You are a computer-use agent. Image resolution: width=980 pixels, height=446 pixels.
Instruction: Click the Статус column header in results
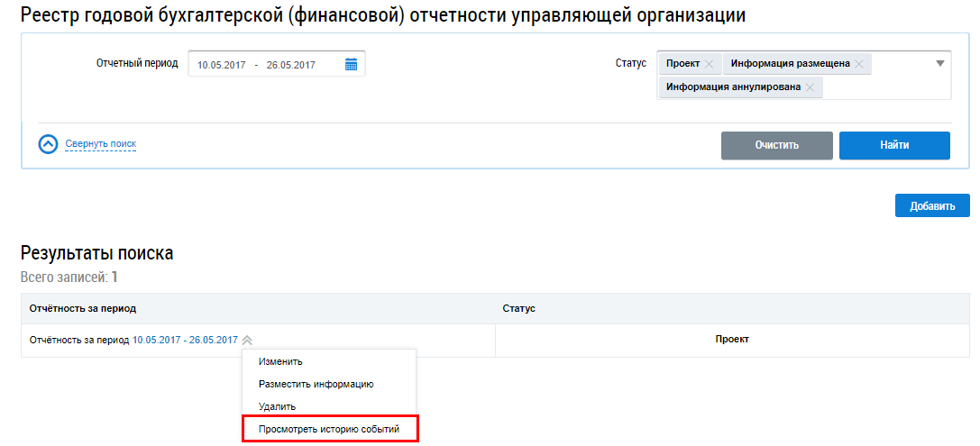point(518,308)
